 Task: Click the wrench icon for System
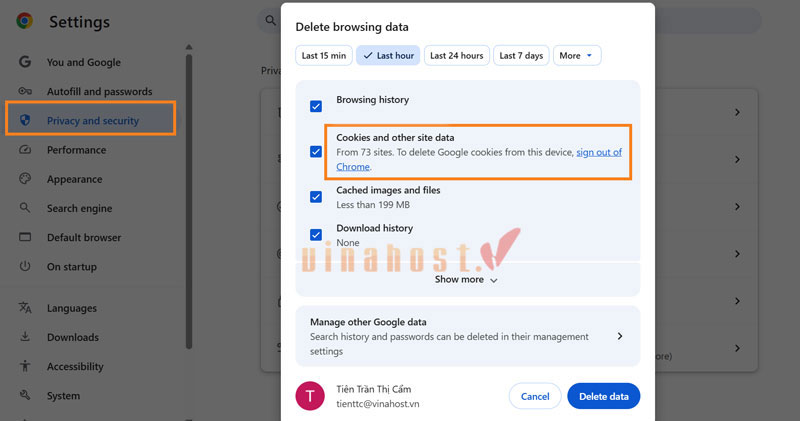(24, 395)
